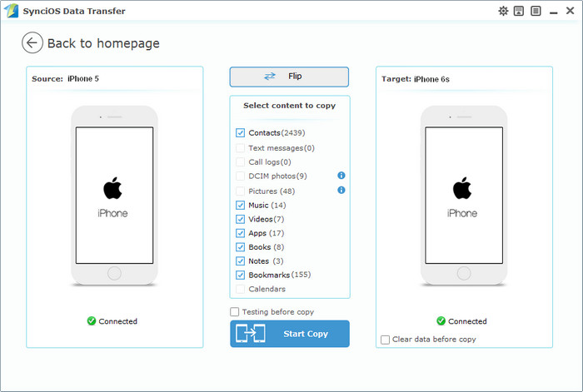The width and height of the screenshot is (583, 392).
Task: Click 'Select content to copy' heading
Action: point(289,106)
